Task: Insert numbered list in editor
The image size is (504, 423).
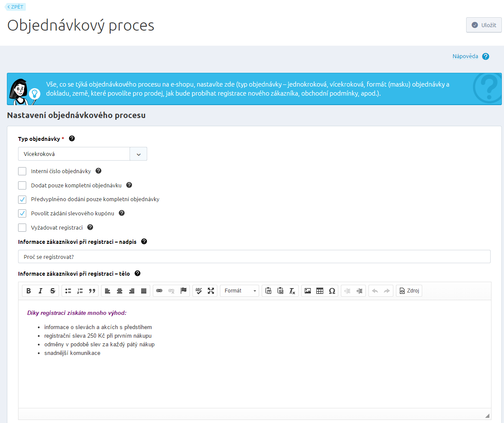Action: tap(80, 291)
